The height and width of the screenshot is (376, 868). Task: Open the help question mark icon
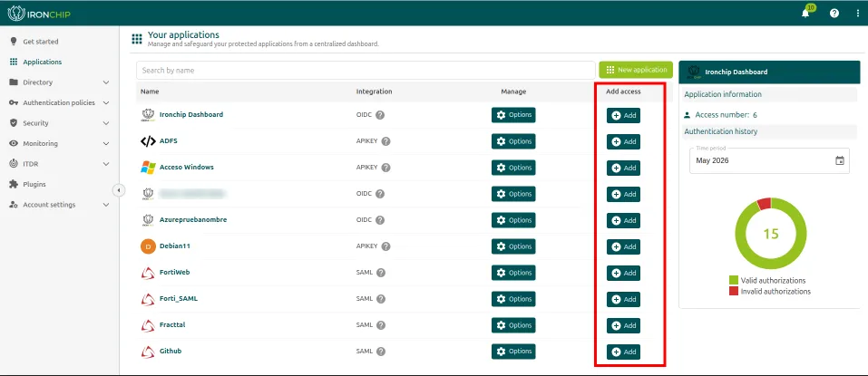(834, 14)
